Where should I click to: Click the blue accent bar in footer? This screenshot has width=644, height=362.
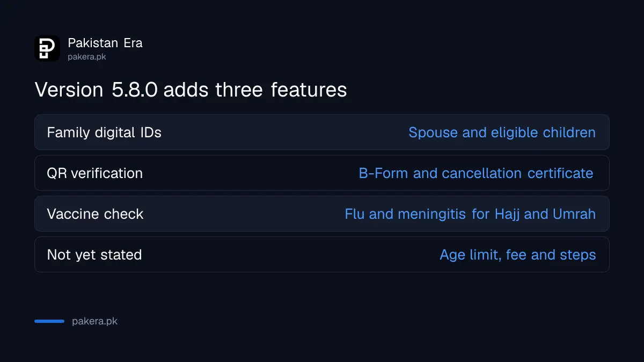[x=49, y=321]
